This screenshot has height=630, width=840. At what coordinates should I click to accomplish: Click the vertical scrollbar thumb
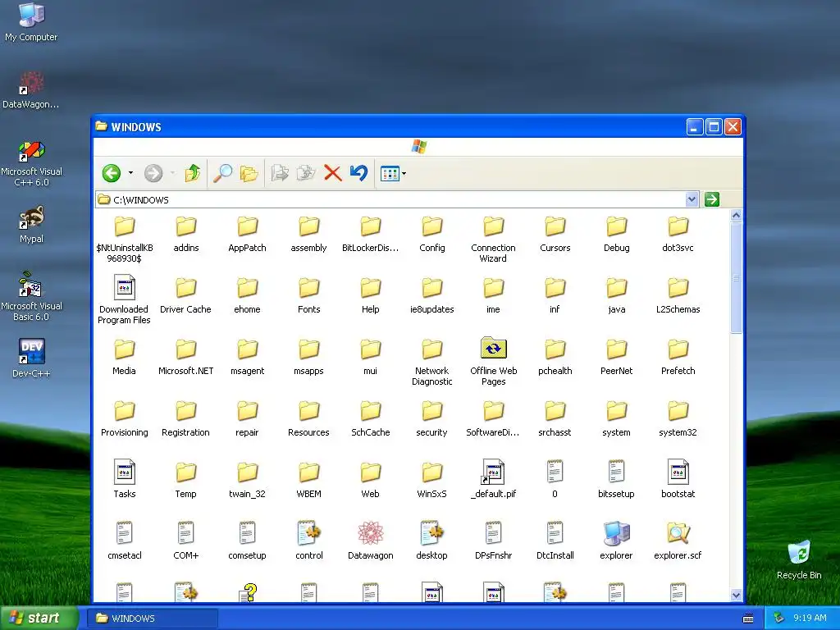point(736,277)
